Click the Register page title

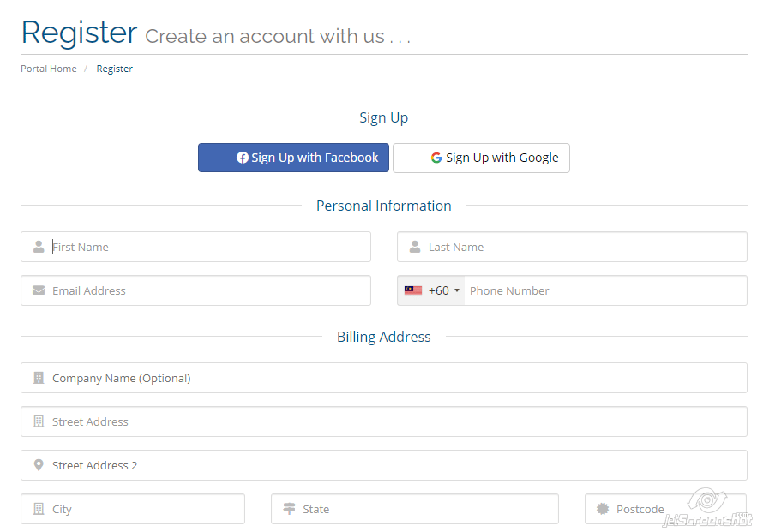(x=80, y=33)
